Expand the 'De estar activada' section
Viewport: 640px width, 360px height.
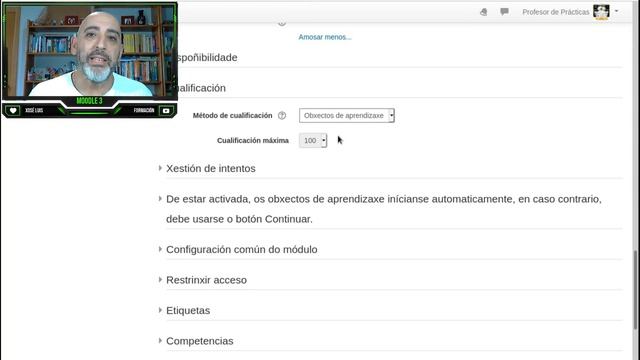pyautogui.click(x=384, y=209)
